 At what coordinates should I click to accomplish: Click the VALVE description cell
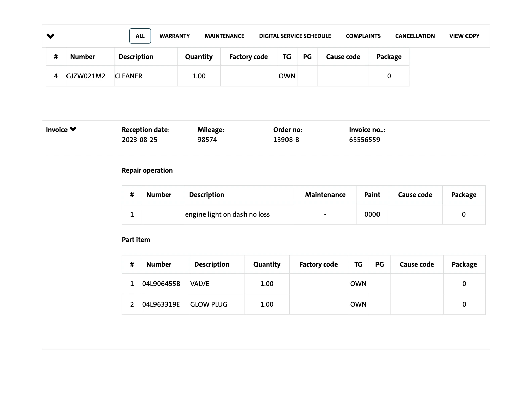(x=199, y=284)
